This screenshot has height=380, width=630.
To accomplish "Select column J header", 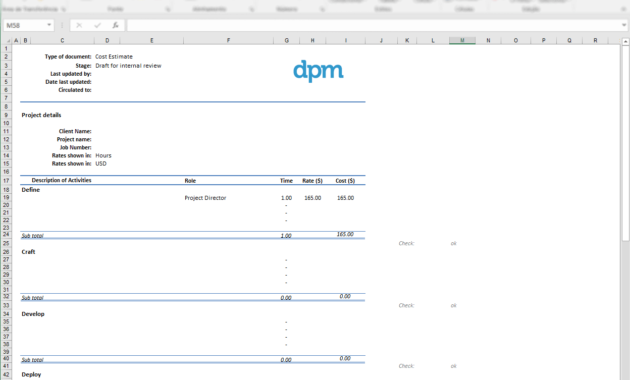I will coord(381,41).
